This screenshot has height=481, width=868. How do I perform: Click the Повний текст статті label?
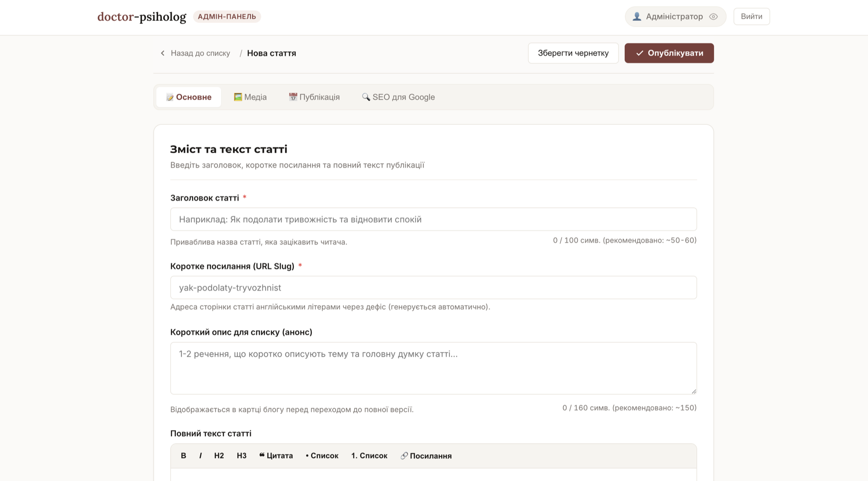pos(211,434)
